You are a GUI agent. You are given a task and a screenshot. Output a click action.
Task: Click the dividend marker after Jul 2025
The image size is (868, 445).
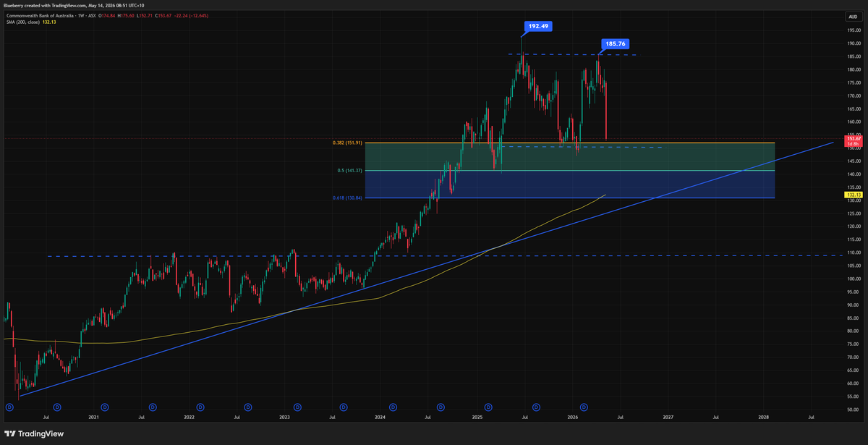click(x=536, y=407)
